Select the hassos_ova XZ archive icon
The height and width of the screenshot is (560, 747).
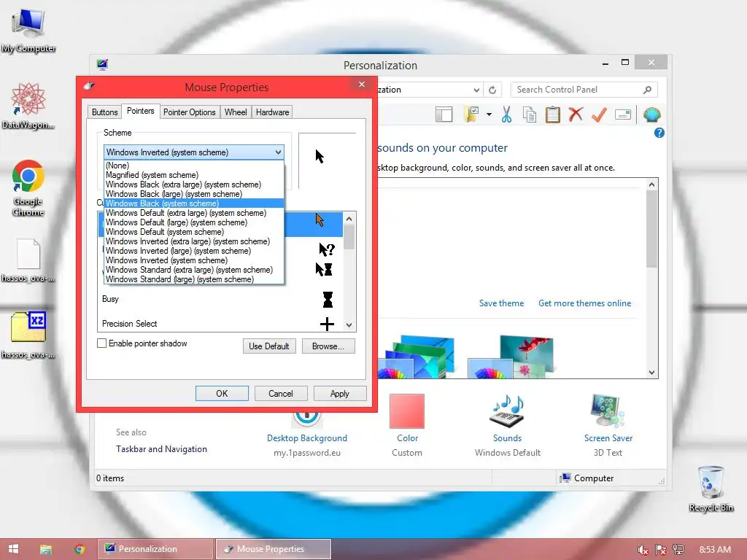[28, 327]
